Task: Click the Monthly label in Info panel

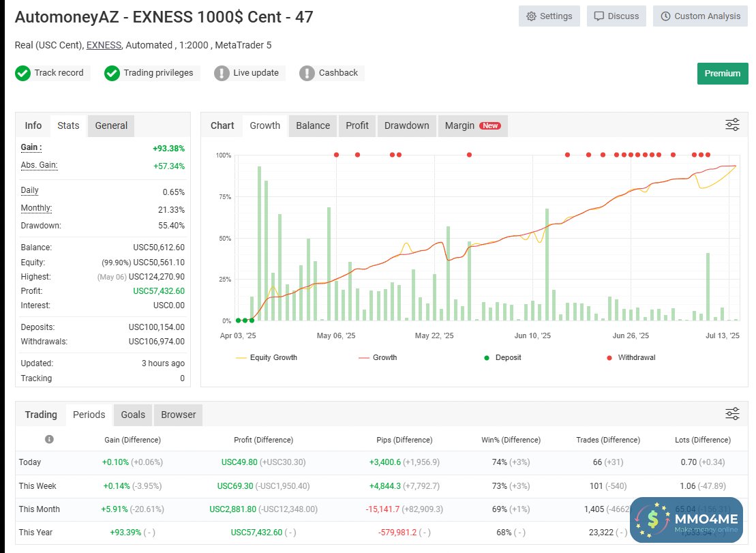Action: (x=36, y=208)
